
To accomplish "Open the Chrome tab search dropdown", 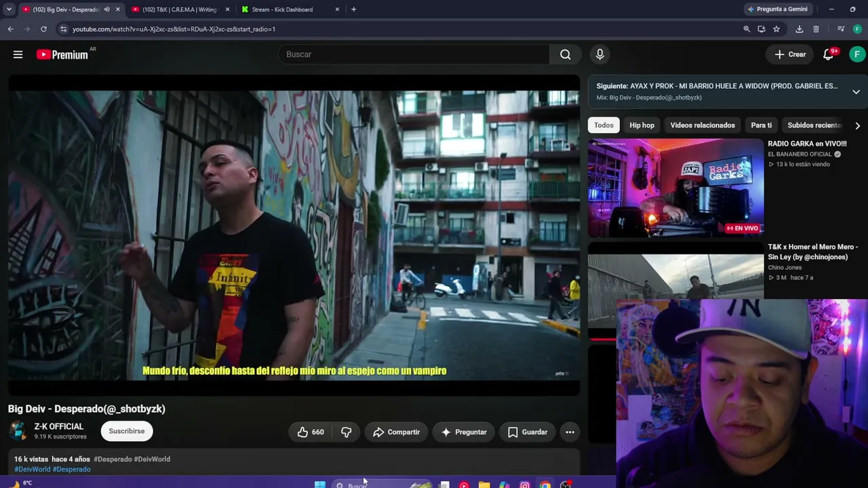I will 9,9.
